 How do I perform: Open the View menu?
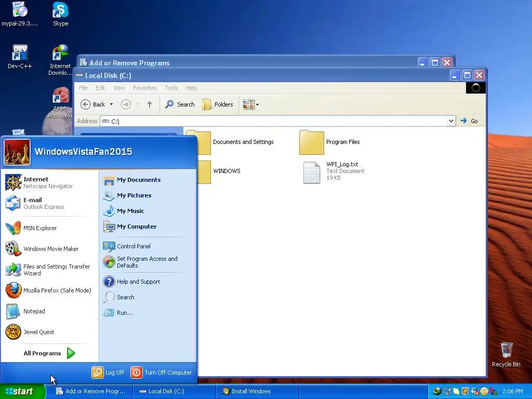point(119,88)
